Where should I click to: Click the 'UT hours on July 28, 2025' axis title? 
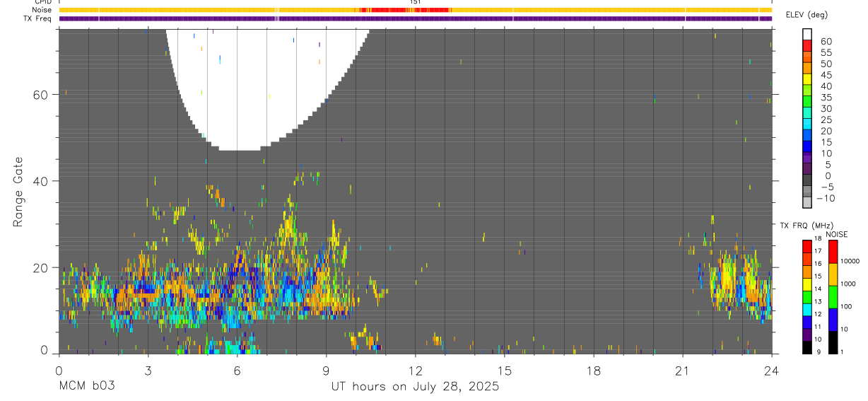[x=415, y=386]
